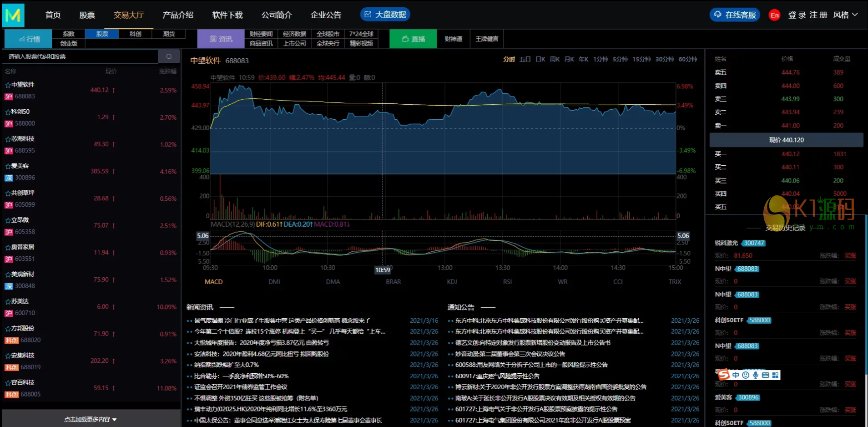
Task: Click the 300747 code badge
Action: (x=754, y=243)
